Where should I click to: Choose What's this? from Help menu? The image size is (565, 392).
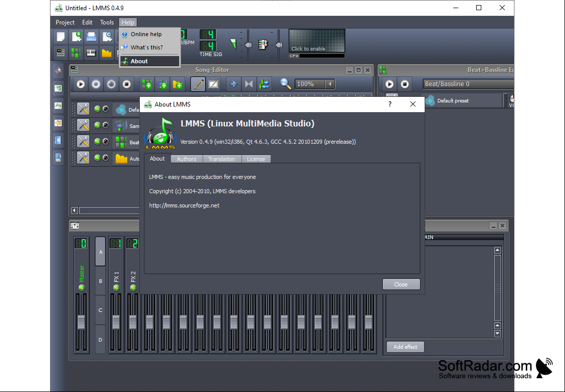150,47
